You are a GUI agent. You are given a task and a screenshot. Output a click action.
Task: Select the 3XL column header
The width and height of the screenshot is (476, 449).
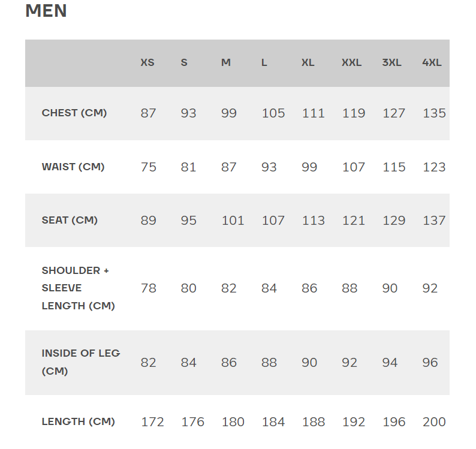391,62
